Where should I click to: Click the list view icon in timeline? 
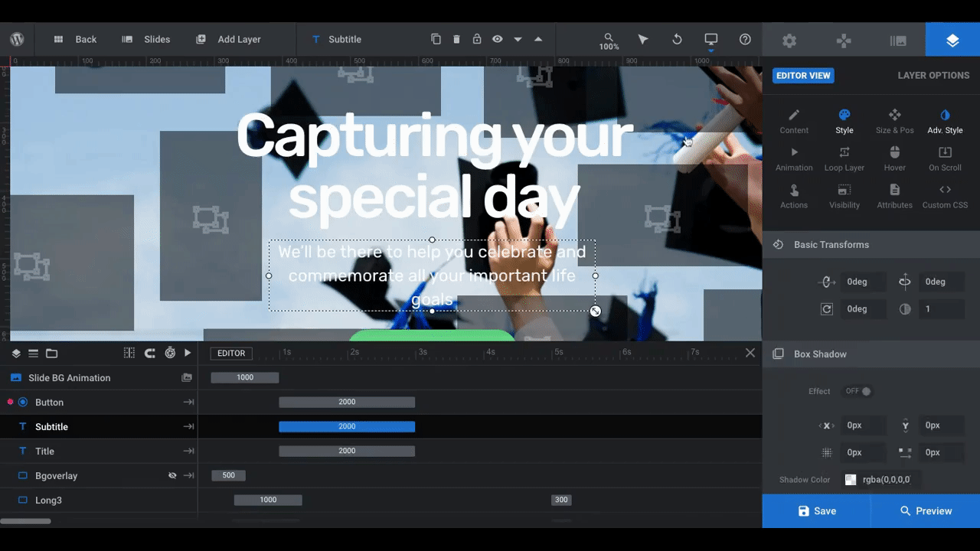coord(33,353)
